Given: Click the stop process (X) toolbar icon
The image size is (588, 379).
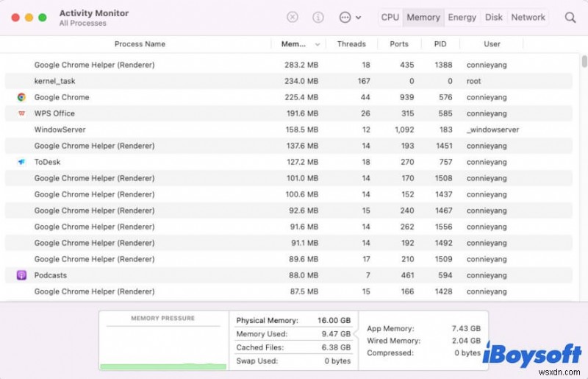Looking at the screenshot, I should pyautogui.click(x=293, y=17).
